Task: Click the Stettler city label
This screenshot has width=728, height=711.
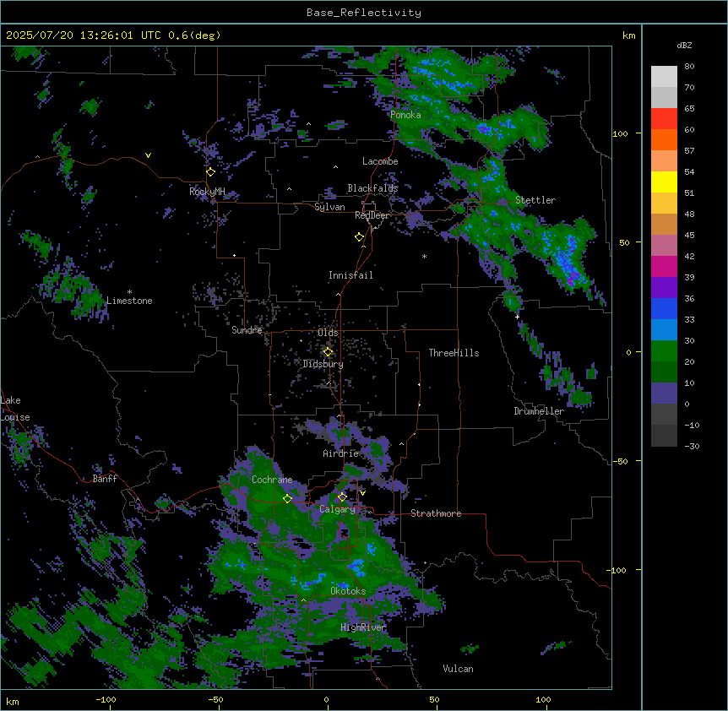Action: click(535, 200)
